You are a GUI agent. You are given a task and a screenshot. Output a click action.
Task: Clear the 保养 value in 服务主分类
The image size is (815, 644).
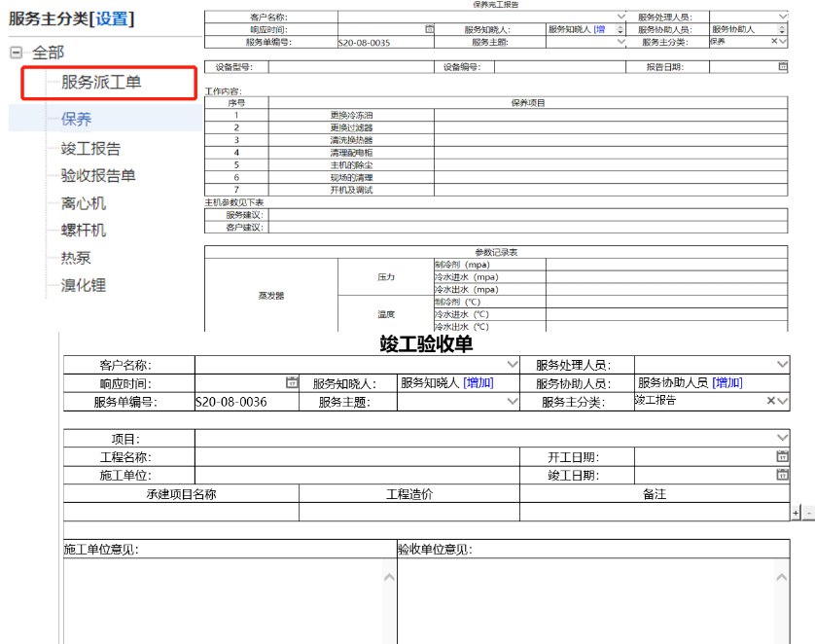tap(775, 42)
